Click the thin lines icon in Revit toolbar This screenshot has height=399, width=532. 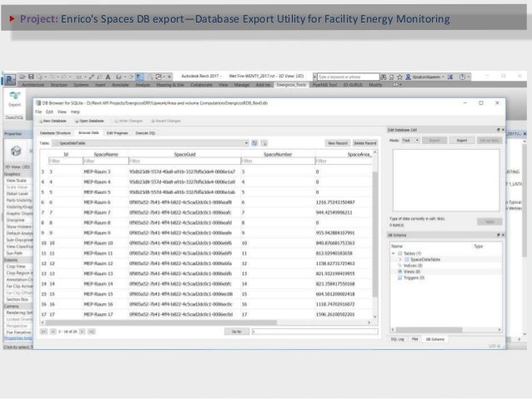(x=139, y=77)
